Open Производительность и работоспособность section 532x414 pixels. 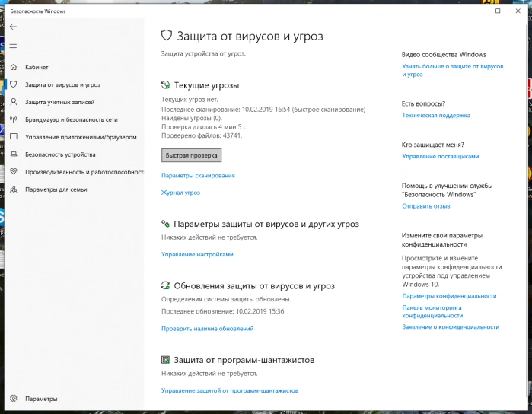click(84, 172)
